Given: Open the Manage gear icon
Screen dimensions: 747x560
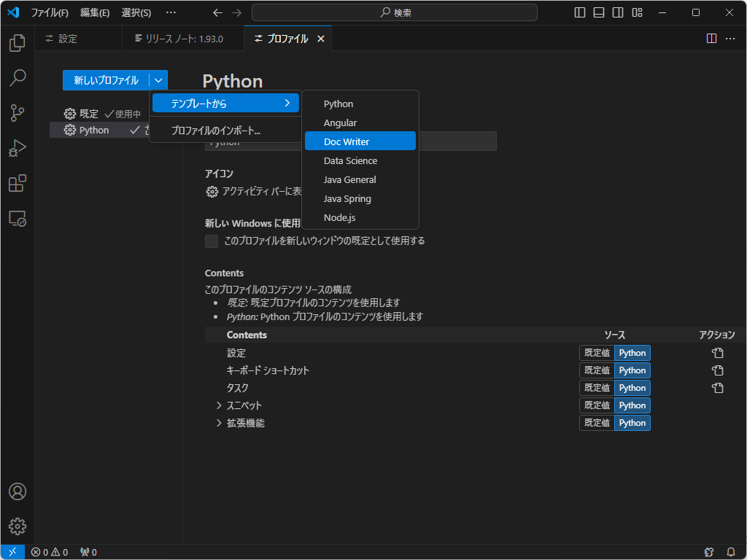Looking at the screenshot, I should (18, 526).
